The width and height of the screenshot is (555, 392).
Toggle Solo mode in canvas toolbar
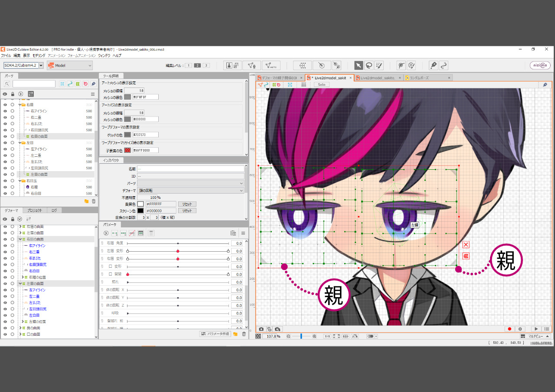point(322,84)
